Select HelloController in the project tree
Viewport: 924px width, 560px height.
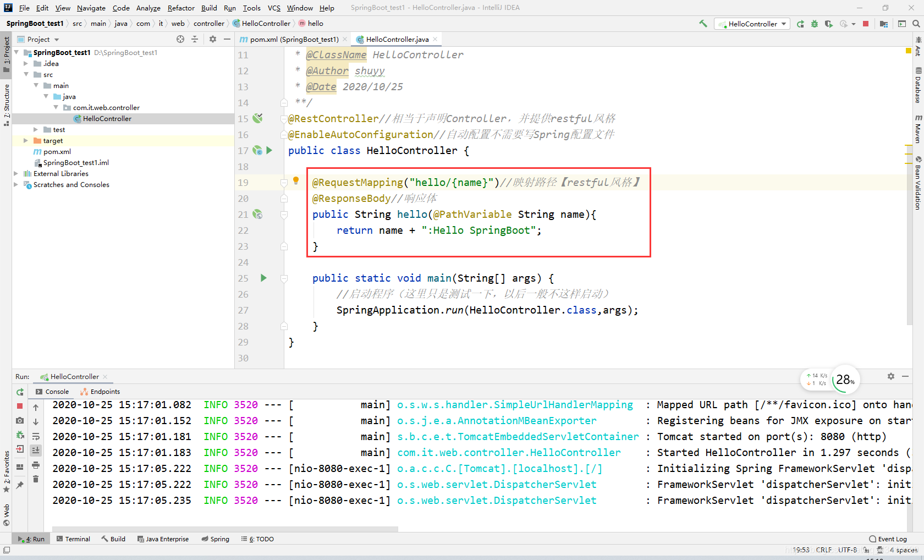pyautogui.click(x=107, y=118)
